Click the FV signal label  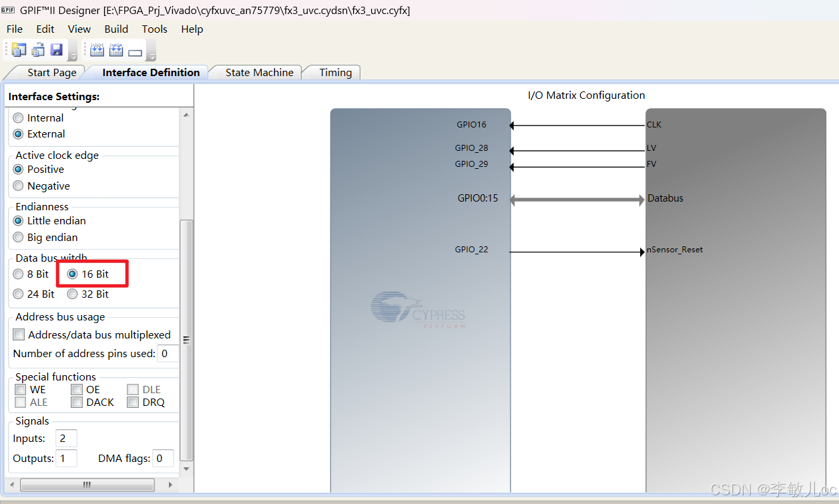[651, 164]
